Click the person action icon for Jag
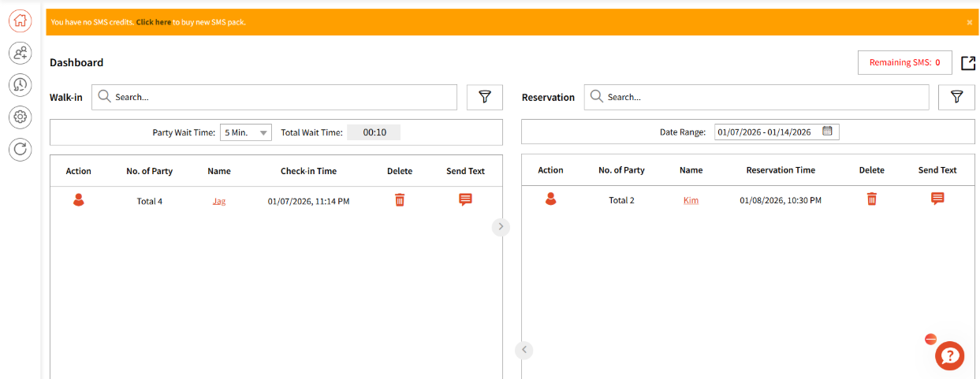 tap(78, 200)
